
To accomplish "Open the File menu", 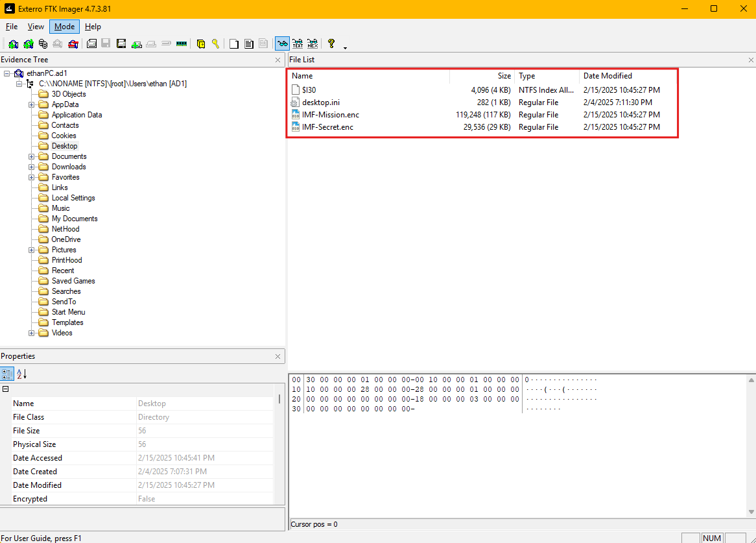I will click(x=12, y=27).
